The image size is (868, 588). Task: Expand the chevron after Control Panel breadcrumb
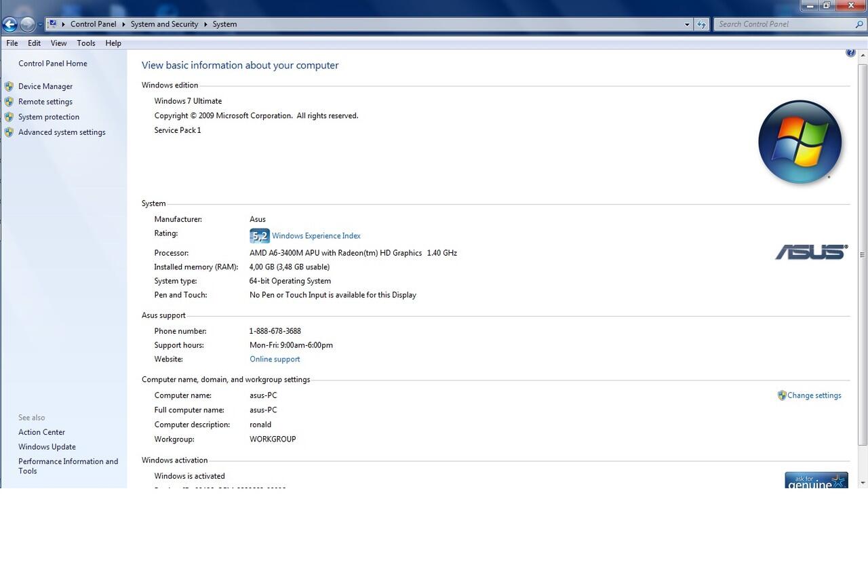click(x=123, y=24)
